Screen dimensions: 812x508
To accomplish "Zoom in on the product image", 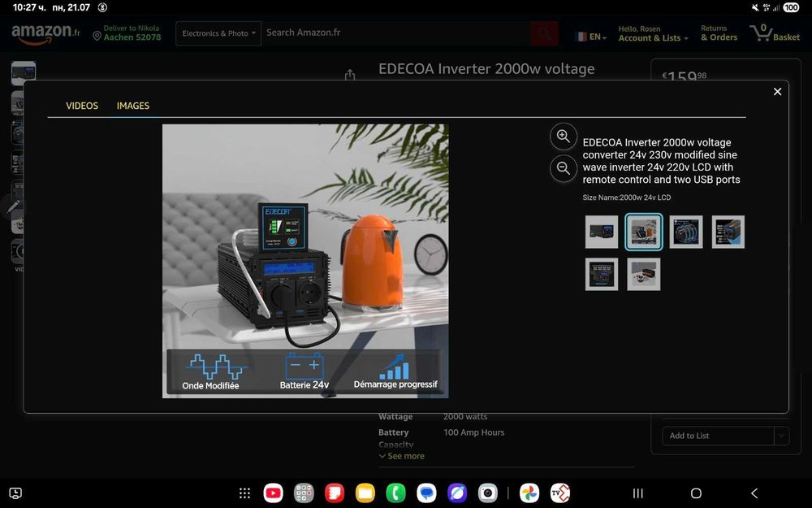I will [x=563, y=137].
